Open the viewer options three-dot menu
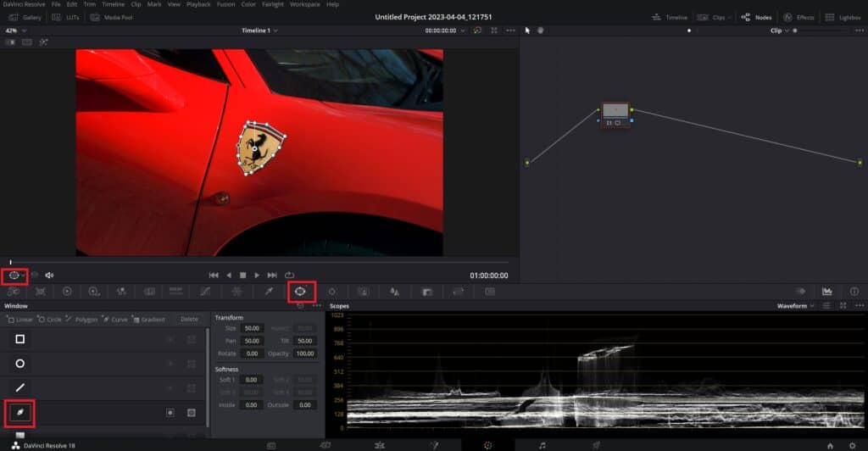This screenshot has height=451, width=868. click(510, 31)
